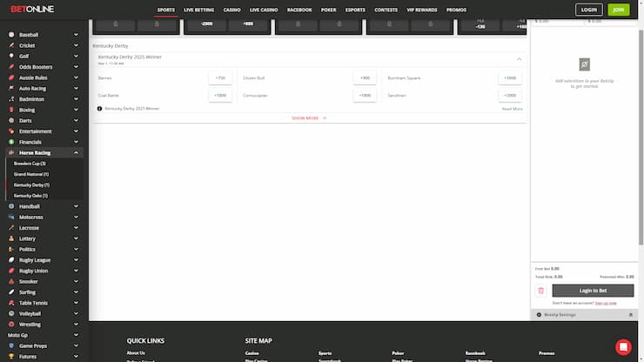Expand Betslip Settings double-chevron
644x362 pixels.
630,315
